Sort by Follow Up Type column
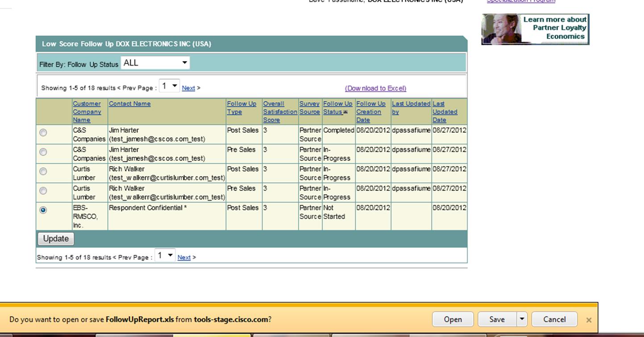Screen dimensions: 644x337 click(241, 107)
